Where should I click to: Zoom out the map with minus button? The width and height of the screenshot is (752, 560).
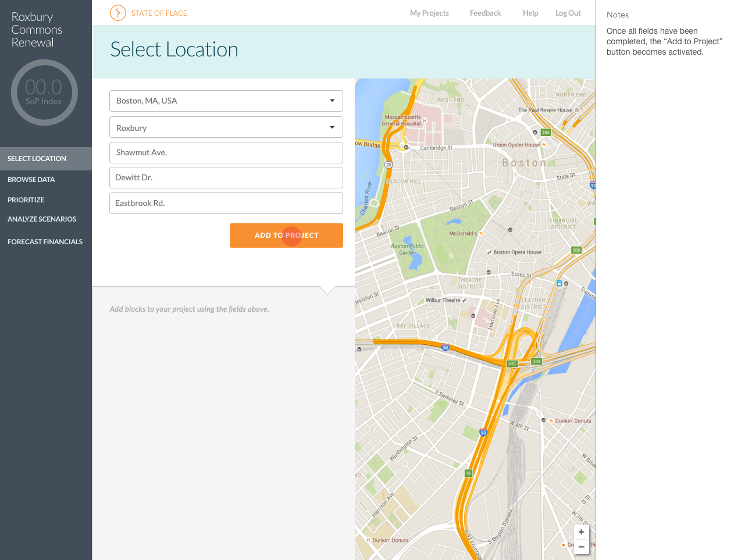point(581,547)
